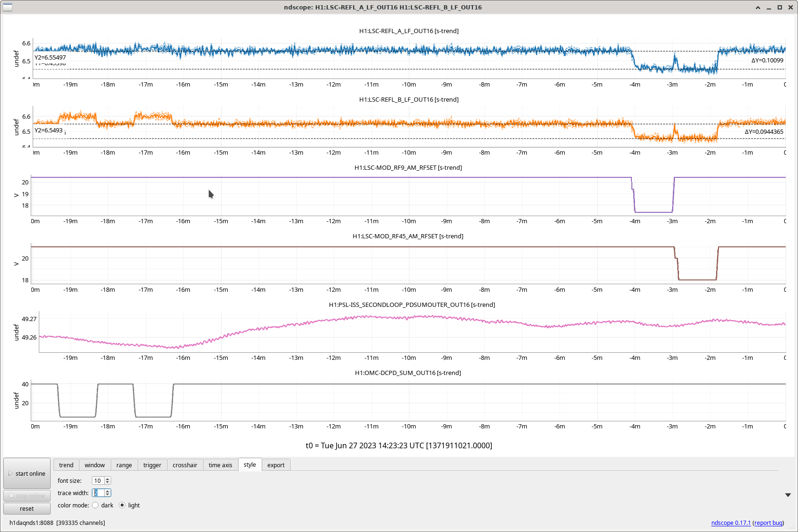This screenshot has height=532, width=798.
Task: Decrease trace width with down arrow
Action: pos(108,495)
